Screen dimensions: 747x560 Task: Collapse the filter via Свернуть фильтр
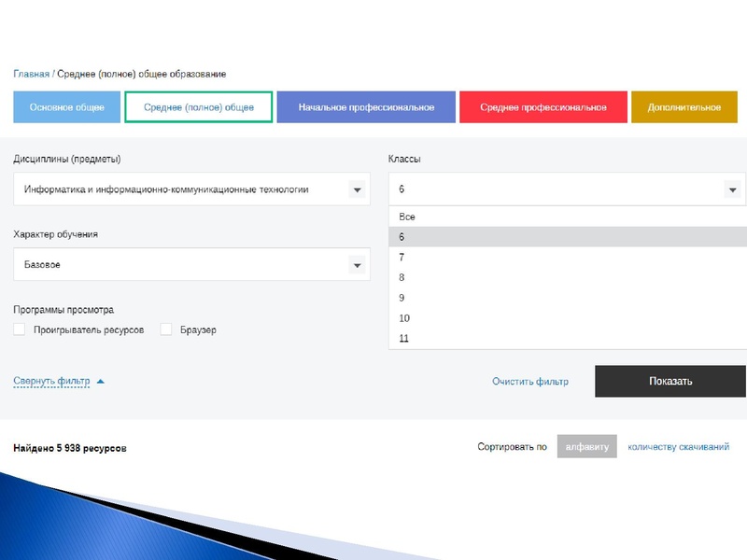pyautogui.click(x=51, y=381)
